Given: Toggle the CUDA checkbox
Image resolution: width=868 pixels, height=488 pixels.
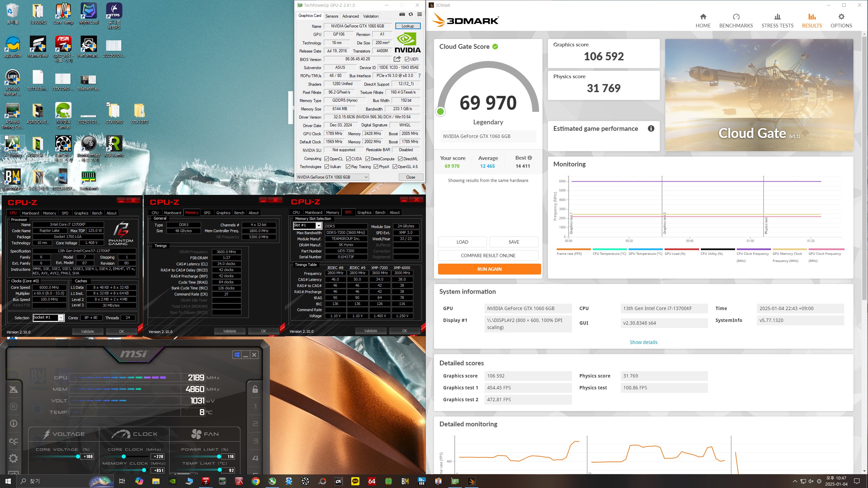Looking at the screenshot, I should [348, 159].
